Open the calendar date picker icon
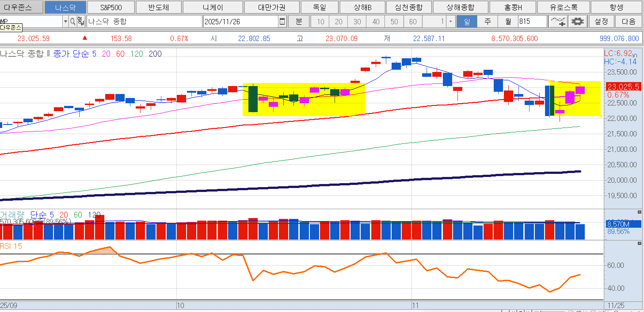 coord(282,21)
